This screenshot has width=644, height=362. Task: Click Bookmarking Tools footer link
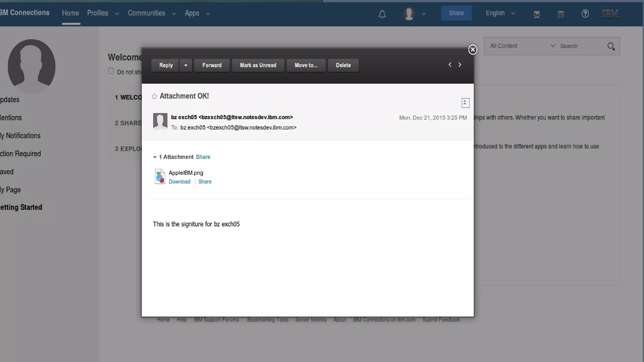[x=268, y=320]
